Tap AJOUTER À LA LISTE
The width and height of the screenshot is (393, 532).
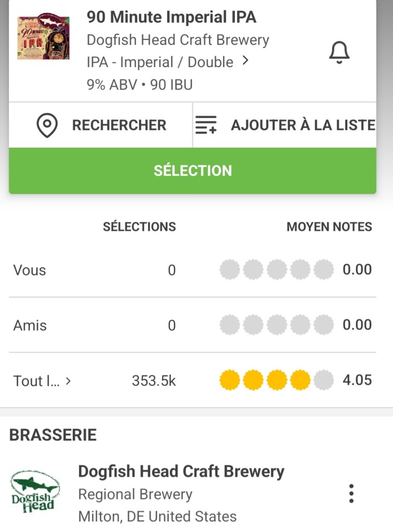[x=303, y=125]
